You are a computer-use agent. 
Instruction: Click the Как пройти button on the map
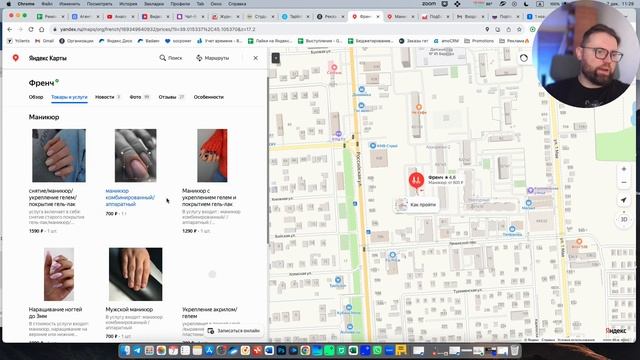pyautogui.click(x=416, y=204)
